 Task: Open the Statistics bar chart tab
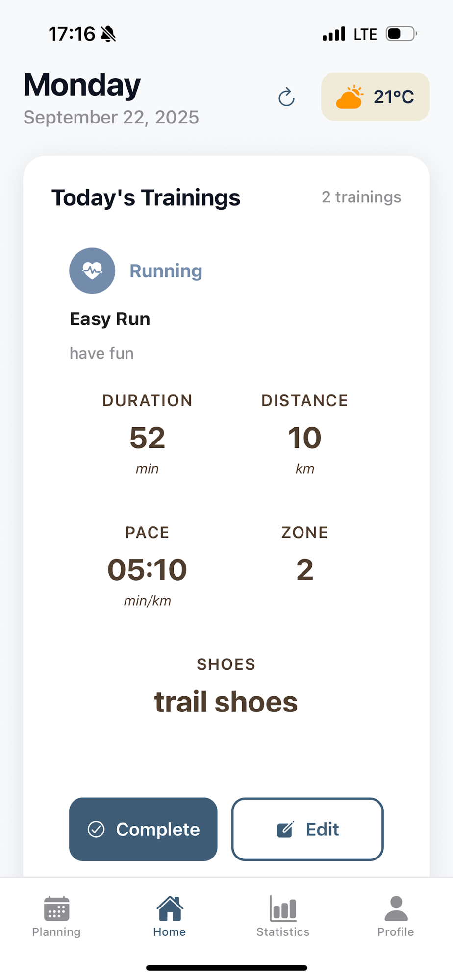click(283, 916)
